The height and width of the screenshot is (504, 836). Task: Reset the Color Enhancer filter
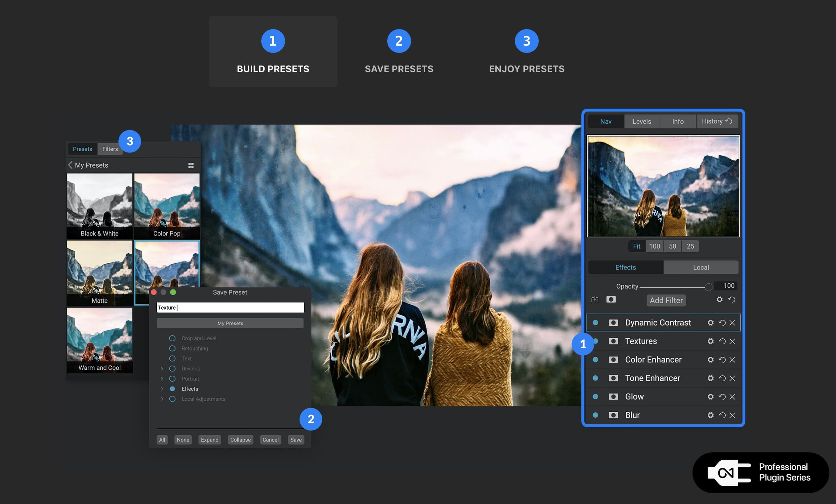(x=722, y=359)
